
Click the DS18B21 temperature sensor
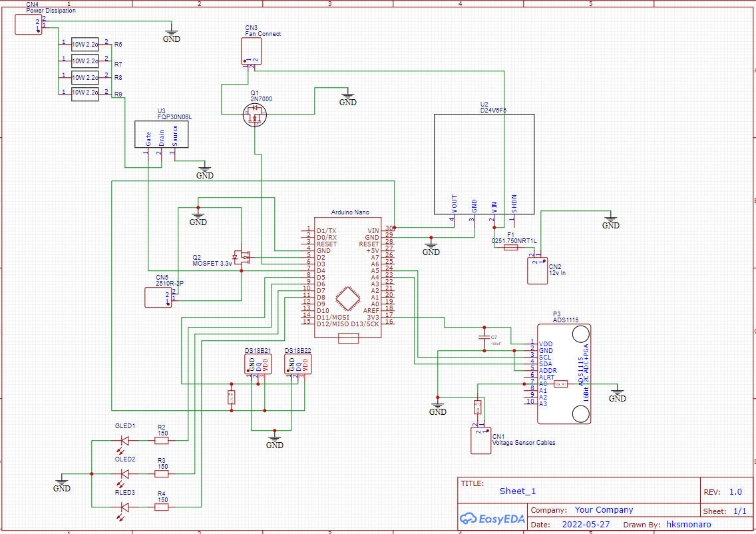click(x=256, y=364)
